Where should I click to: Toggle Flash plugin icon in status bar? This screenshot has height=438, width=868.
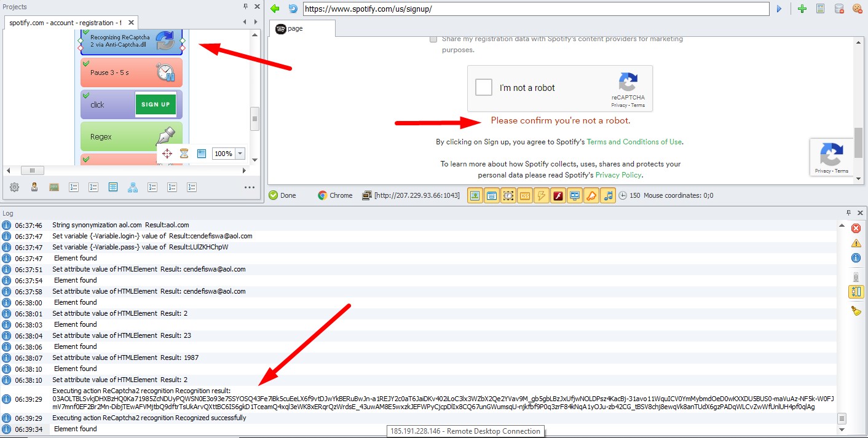click(x=558, y=195)
